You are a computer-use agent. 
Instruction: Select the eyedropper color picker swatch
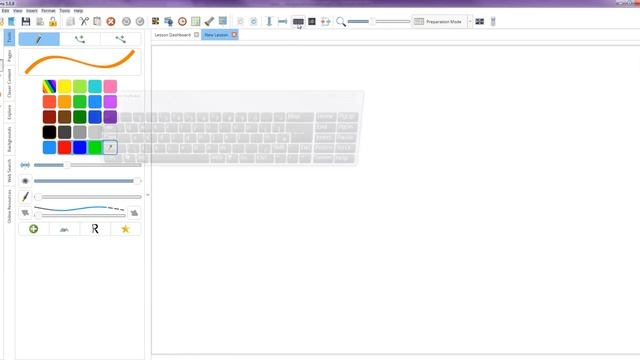[110, 147]
